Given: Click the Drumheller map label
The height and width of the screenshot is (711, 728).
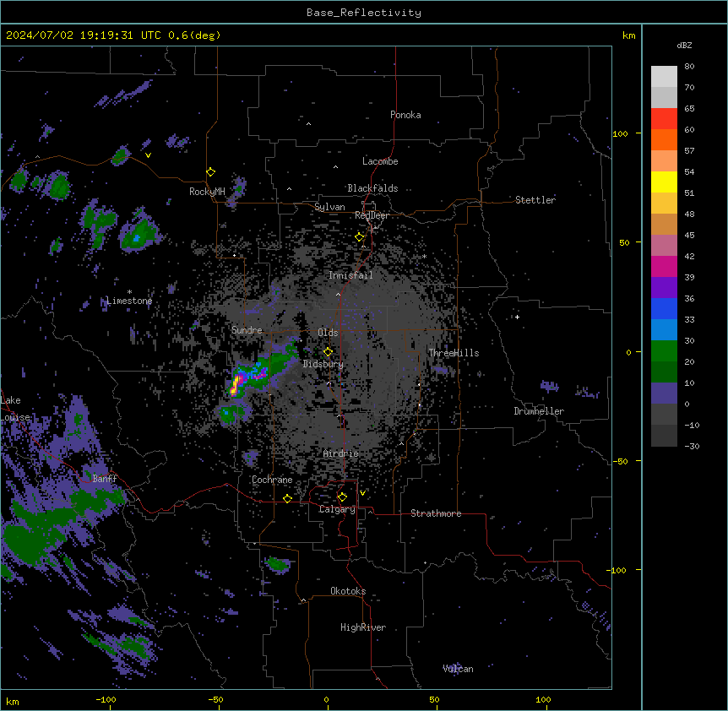Looking at the screenshot, I should 539,411.
